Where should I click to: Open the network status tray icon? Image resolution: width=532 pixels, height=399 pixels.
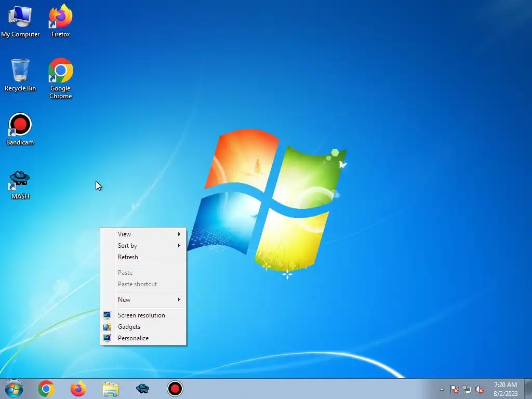(467, 389)
